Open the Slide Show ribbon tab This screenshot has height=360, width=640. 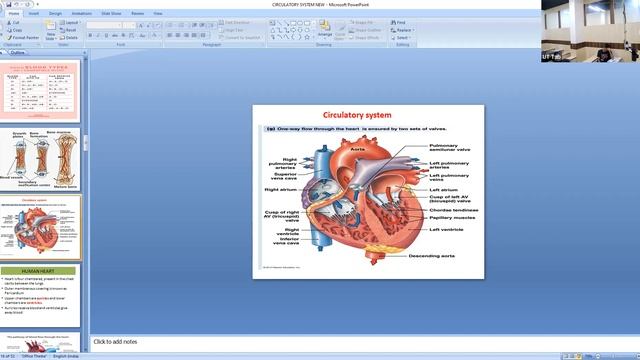pyautogui.click(x=111, y=13)
